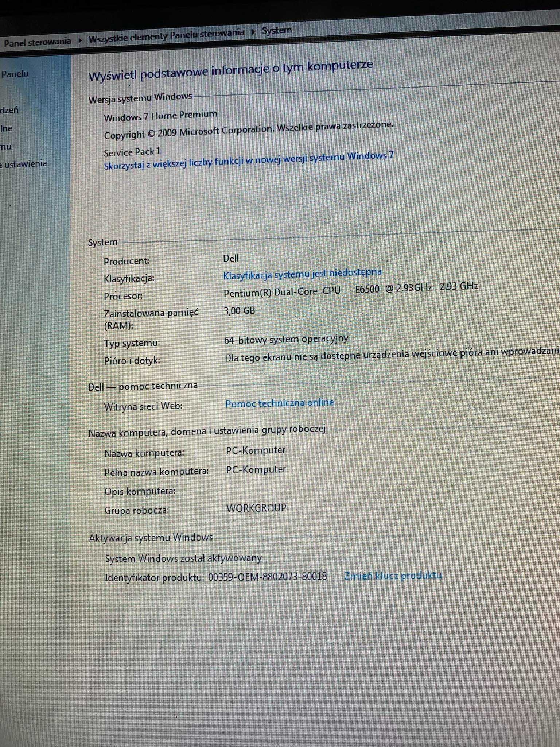Open 'Wszystkie elementy Panelu sterowania' breadcrumb
Viewport: 560px width, 747px height.
pyautogui.click(x=166, y=36)
